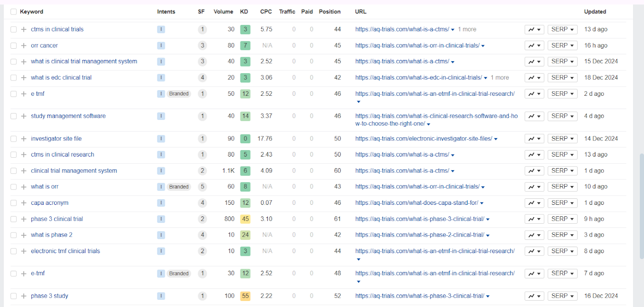Open position chart for 'e tmf'
Image resolution: width=644 pixels, height=307 pixels.
(x=535, y=94)
